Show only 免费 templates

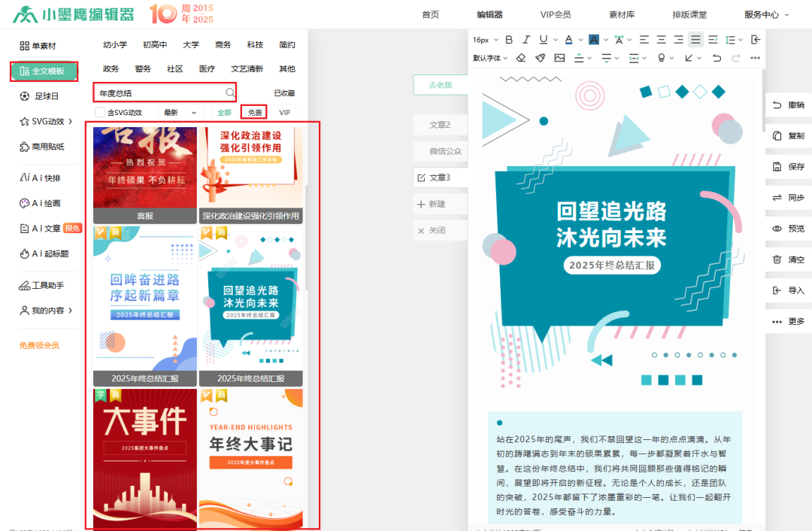254,112
